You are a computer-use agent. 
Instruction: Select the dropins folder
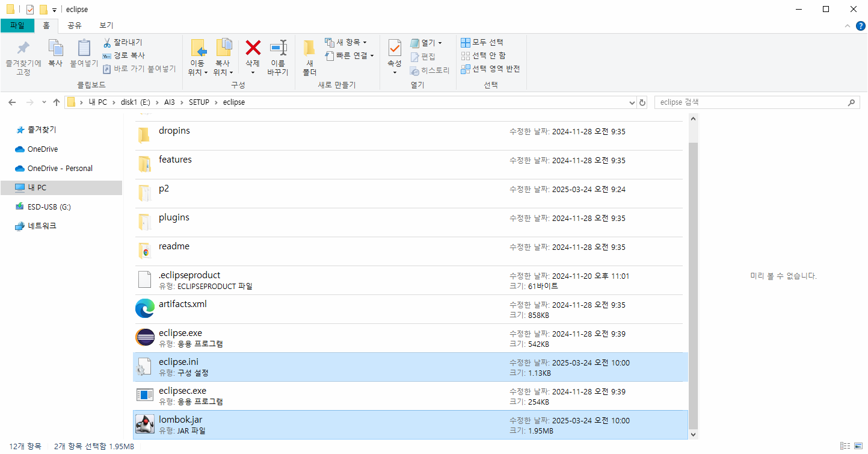(410, 135)
